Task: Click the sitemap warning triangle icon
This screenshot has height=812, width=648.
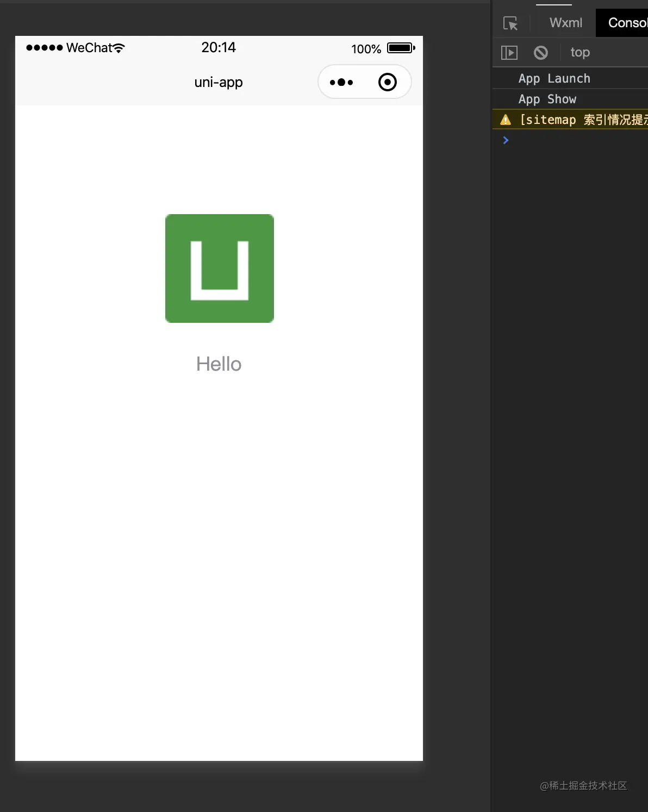Action: [506, 120]
